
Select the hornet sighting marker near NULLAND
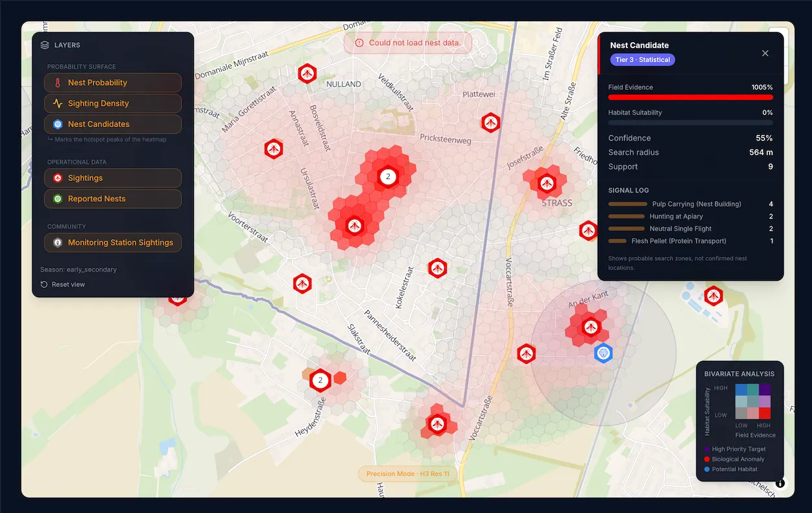coord(307,74)
